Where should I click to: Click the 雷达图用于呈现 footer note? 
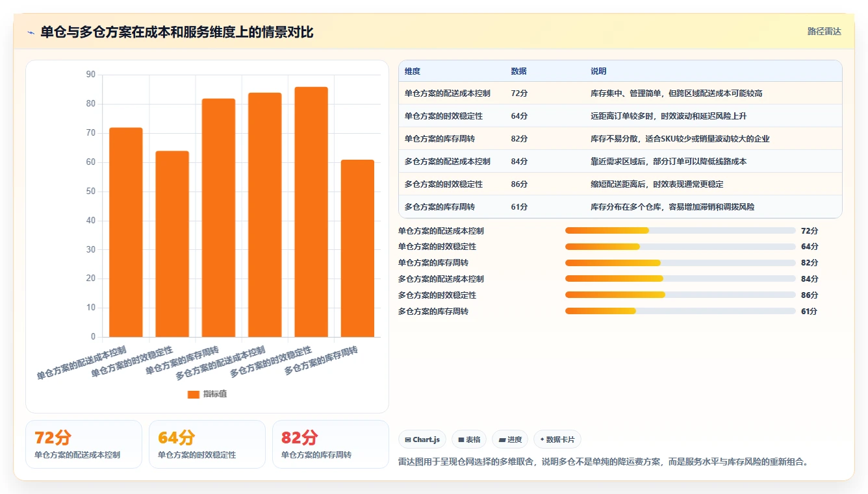click(x=603, y=462)
